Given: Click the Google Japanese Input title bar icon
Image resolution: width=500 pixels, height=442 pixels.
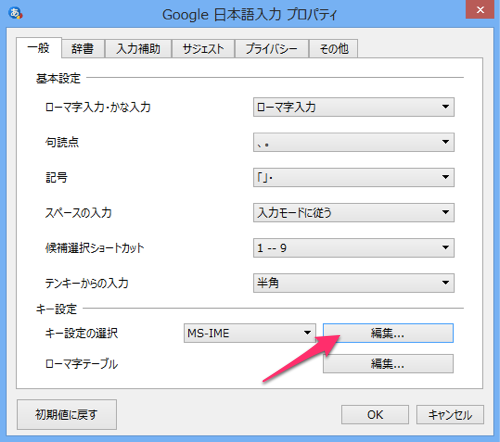Looking at the screenshot, I should point(15,13).
